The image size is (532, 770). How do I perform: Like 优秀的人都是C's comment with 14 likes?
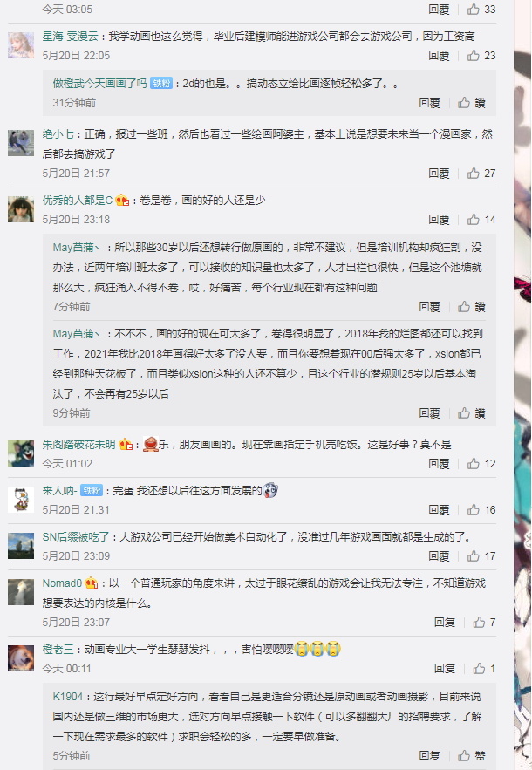click(481, 220)
